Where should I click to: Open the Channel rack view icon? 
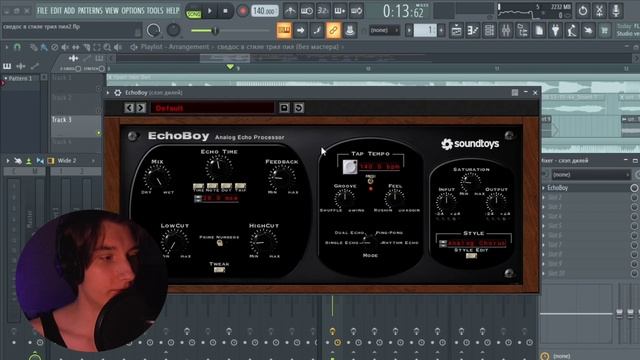tap(489, 30)
